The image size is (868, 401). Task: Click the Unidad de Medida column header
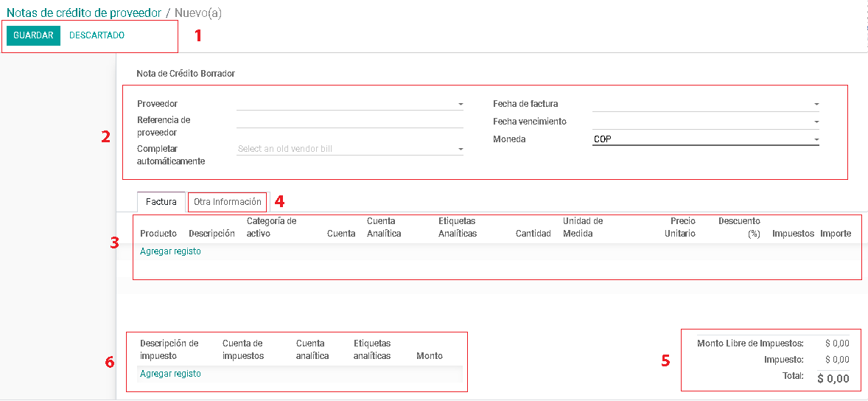click(583, 228)
